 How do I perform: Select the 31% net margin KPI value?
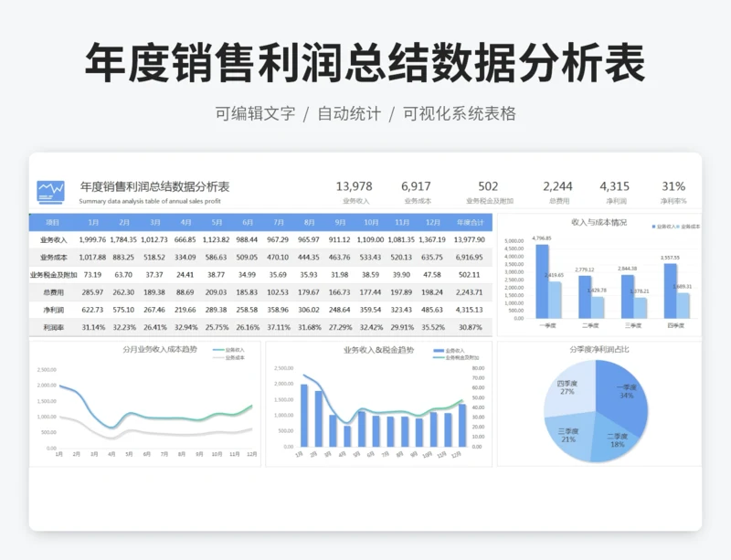[x=673, y=186]
